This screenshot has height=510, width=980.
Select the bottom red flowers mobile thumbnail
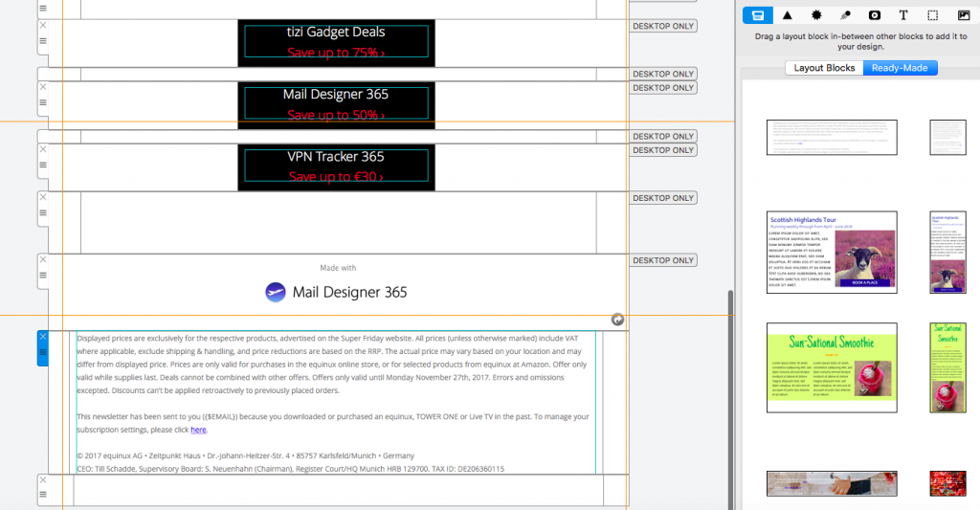click(947, 484)
